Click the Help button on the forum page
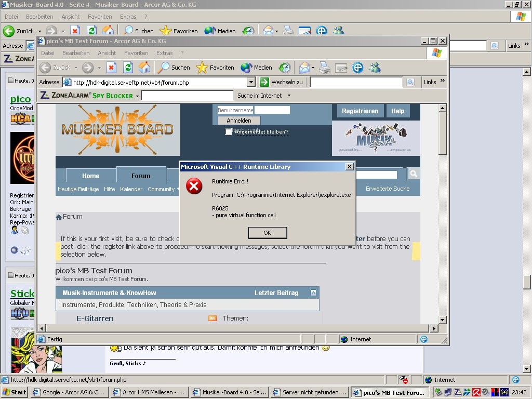This screenshot has height=399, width=532. [x=397, y=111]
